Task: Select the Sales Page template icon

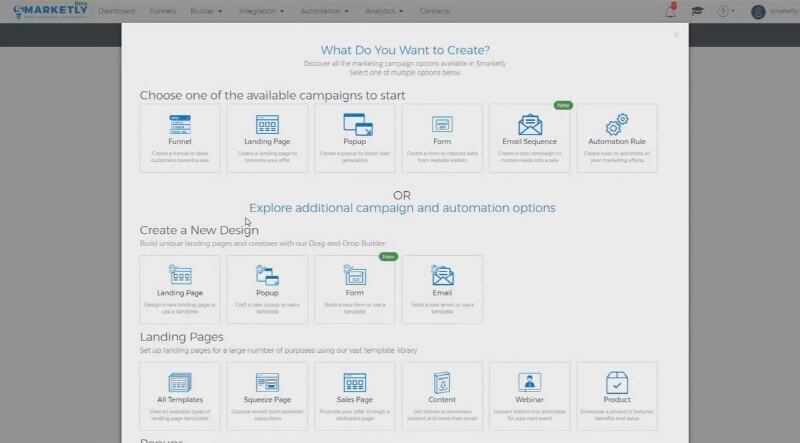Action: point(355,382)
